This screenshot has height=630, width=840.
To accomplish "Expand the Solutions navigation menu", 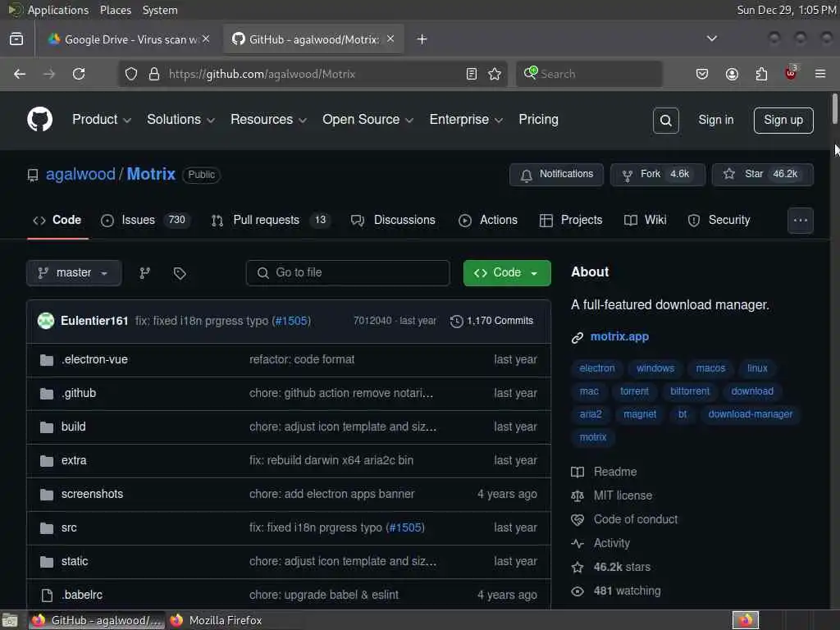I will point(180,120).
